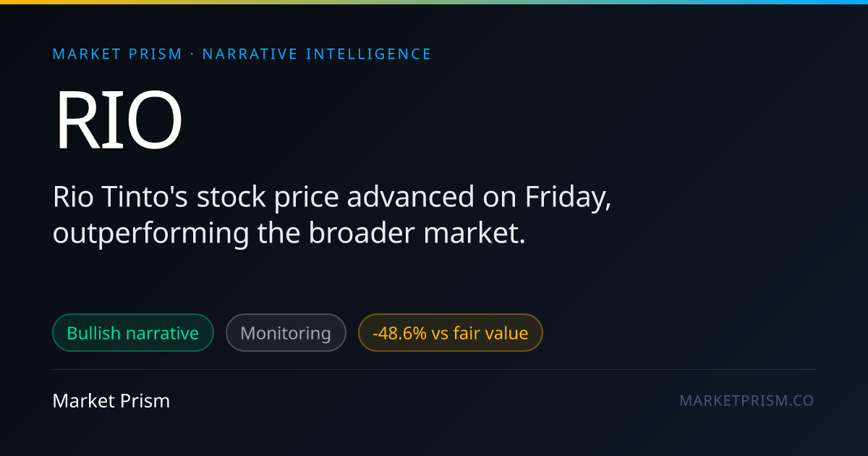Click the Market Prism footer label
868x456 pixels.
coord(111,400)
